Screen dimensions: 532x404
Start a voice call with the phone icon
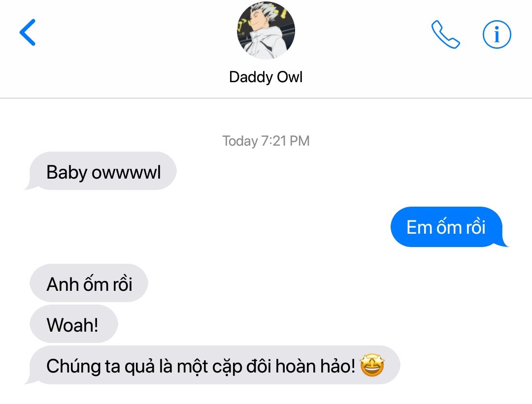point(445,34)
